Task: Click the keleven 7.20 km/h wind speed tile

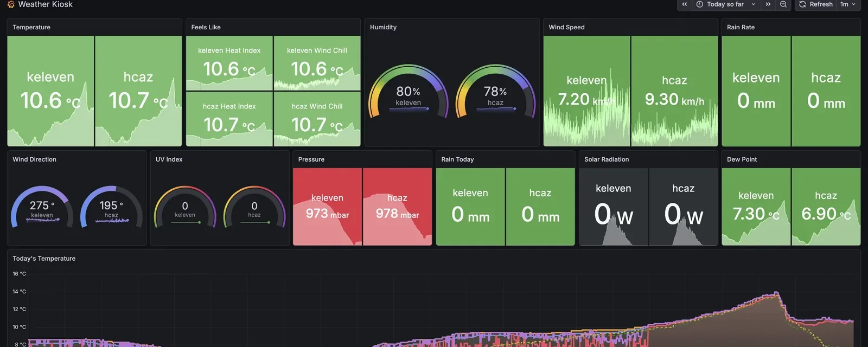Action: [x=586, y=91]
